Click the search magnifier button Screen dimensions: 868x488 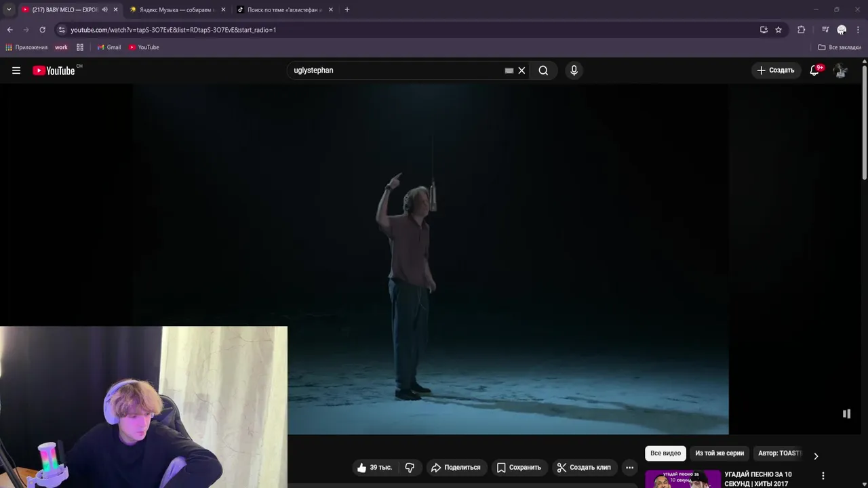pos(543,70)
